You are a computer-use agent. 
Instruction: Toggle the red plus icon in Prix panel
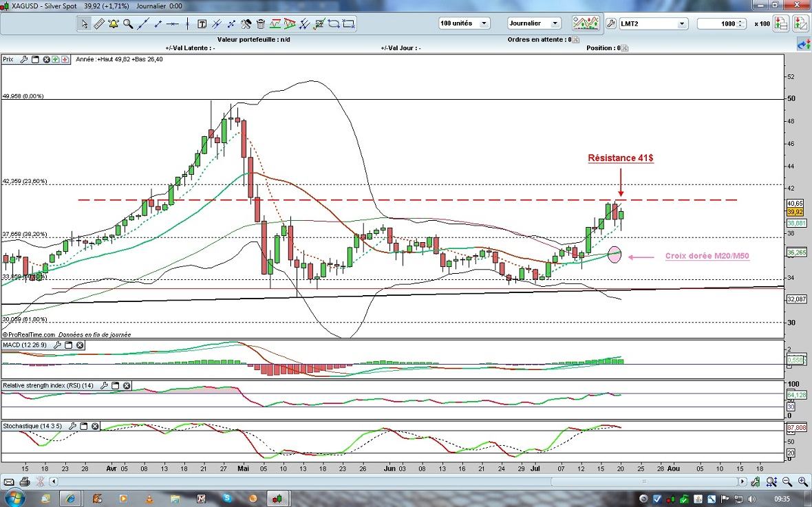[x=65, y=60]
